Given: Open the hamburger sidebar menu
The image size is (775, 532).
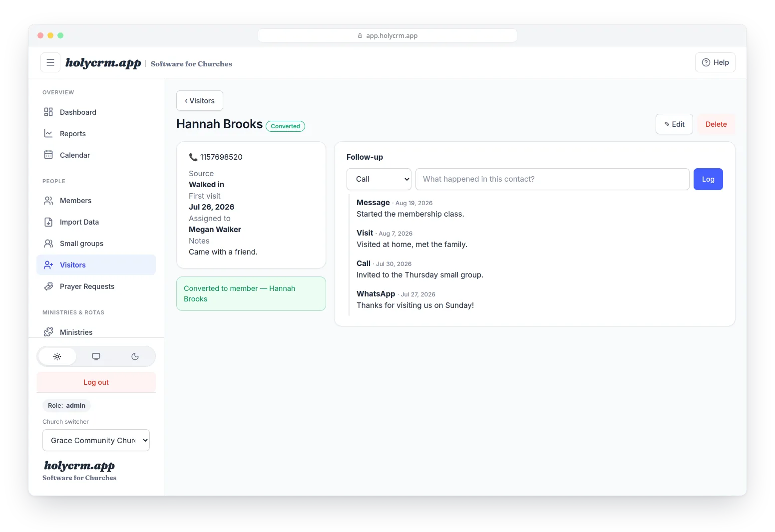Looking at the screenshot, I should [50, 62].
